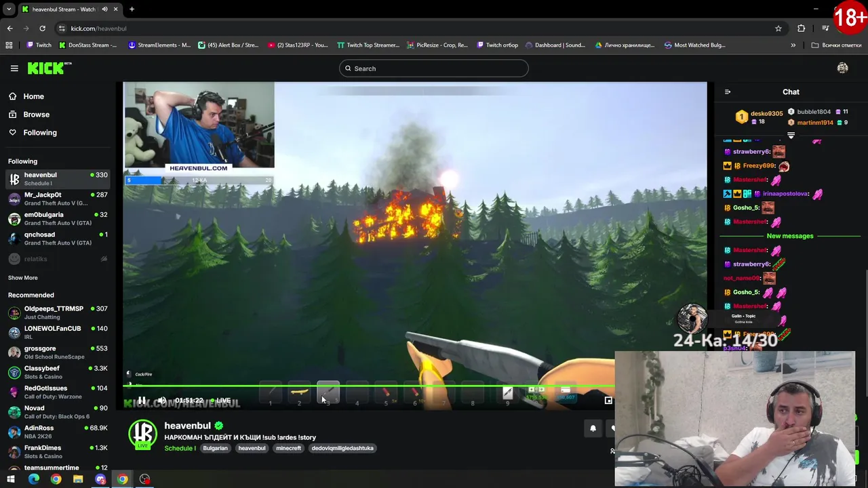The height and width of the screenshot is (488, 868).
Task: Click heavenbul channel avatar
Action: click(x=143, y=434)
